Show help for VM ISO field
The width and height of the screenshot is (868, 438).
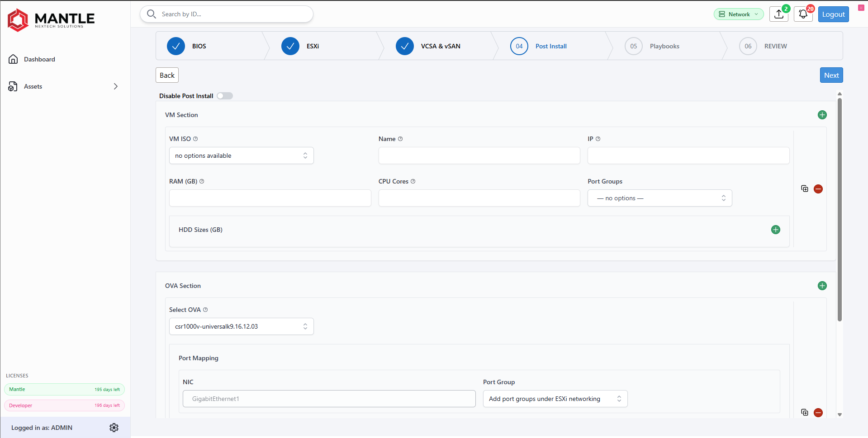[x=195, y=139]
